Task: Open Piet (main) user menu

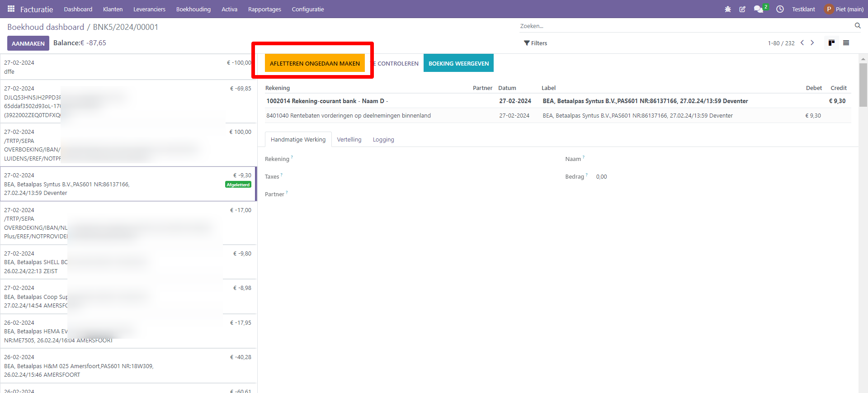Action: 844,9
